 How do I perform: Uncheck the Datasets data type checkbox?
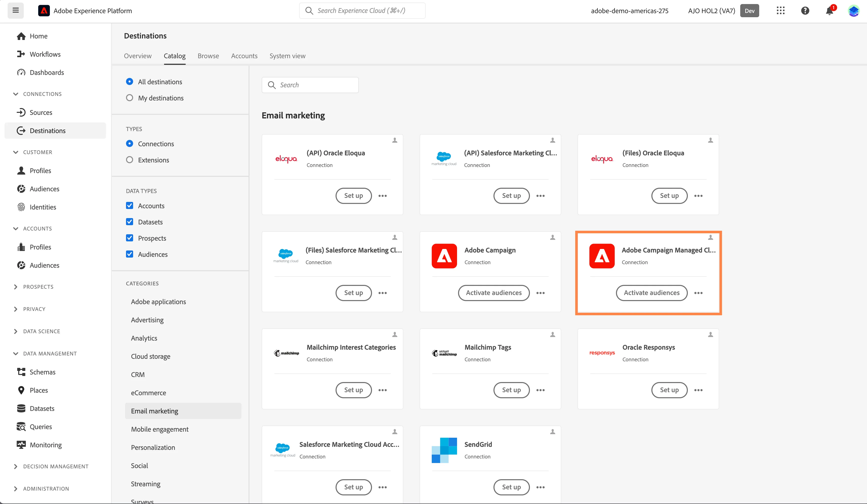129,222
